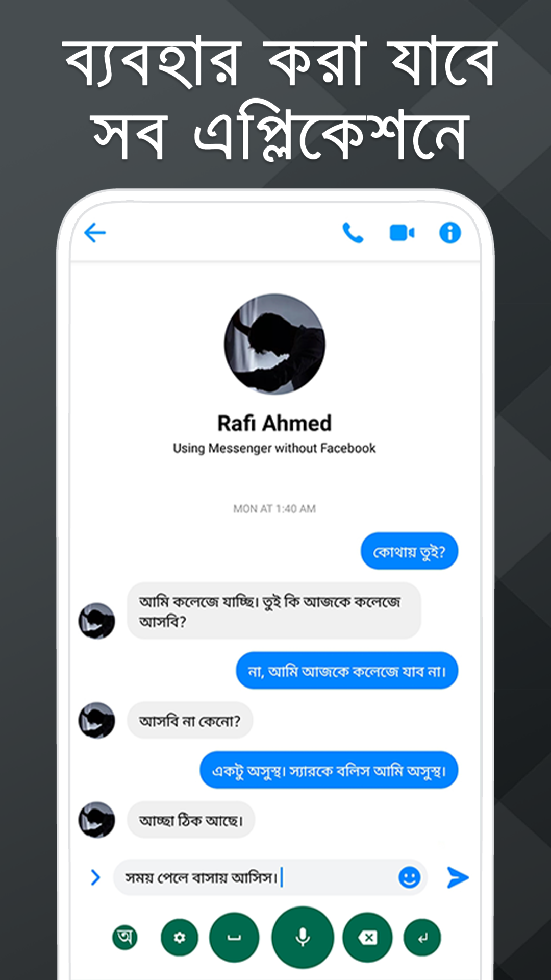The image size is (551, 980).
Task: Open keyboard settings gear button
Action: tap(179, 938)
